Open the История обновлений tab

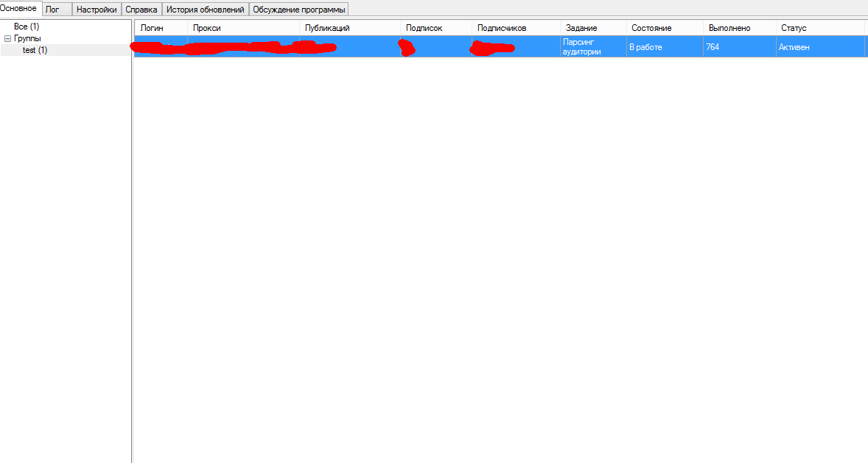(x=205, y=10)
